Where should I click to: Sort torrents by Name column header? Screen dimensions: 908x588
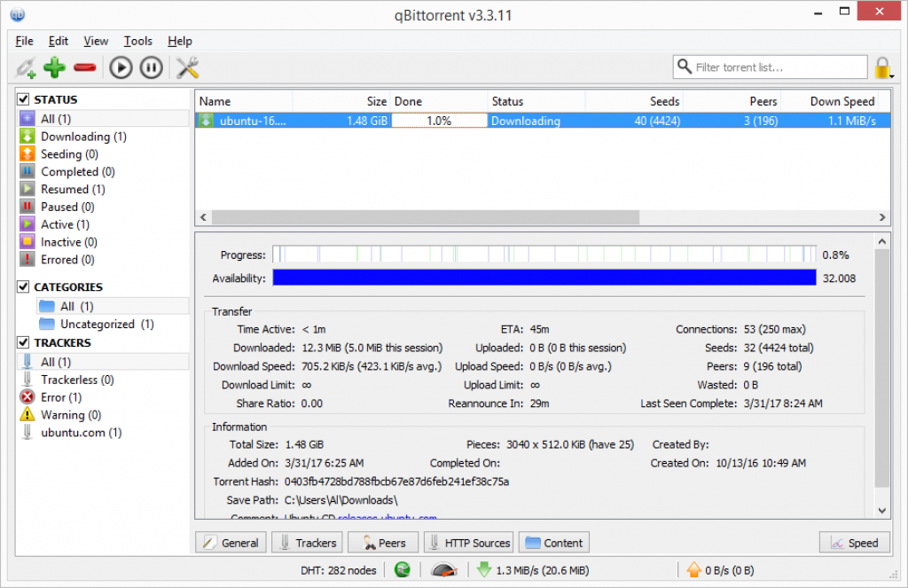coord(244,101)
